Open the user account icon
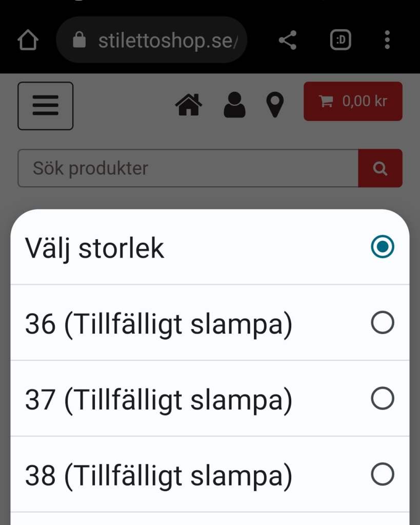This screenshot has height=525, width=420. tap(235, 105)
